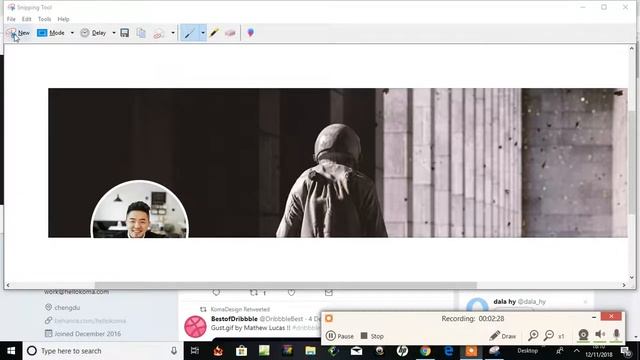Expand the Pen options dropdown
The image size is (640, 360).
(203, 33)
